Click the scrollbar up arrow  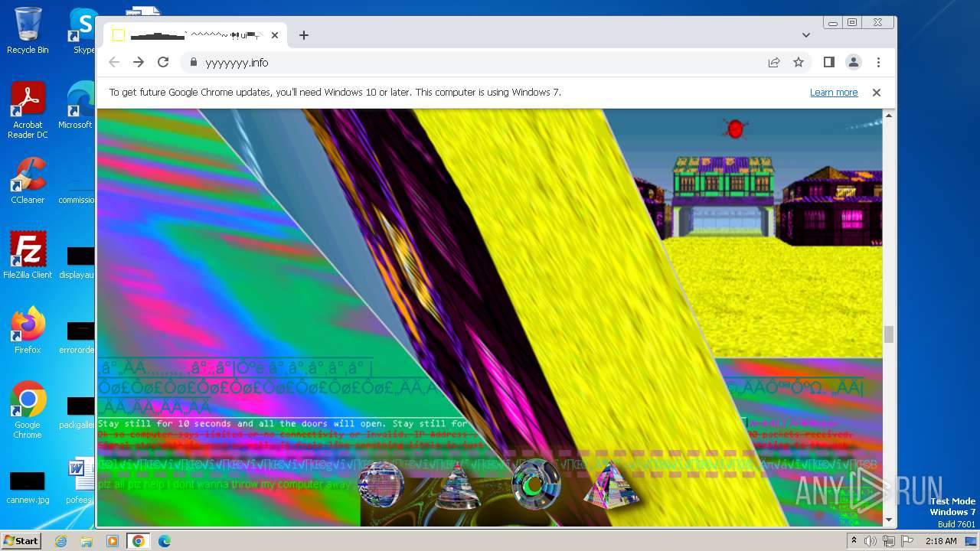click(888, 116)
